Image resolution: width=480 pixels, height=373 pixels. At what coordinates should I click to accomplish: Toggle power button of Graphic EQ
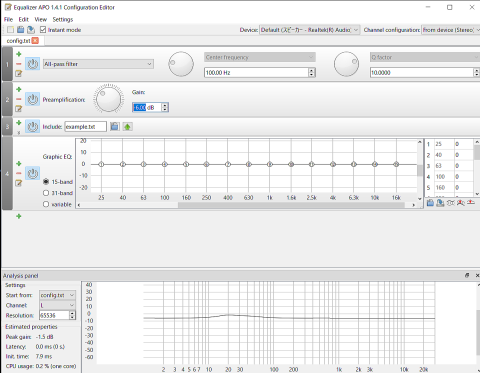[x=32, y=173]
